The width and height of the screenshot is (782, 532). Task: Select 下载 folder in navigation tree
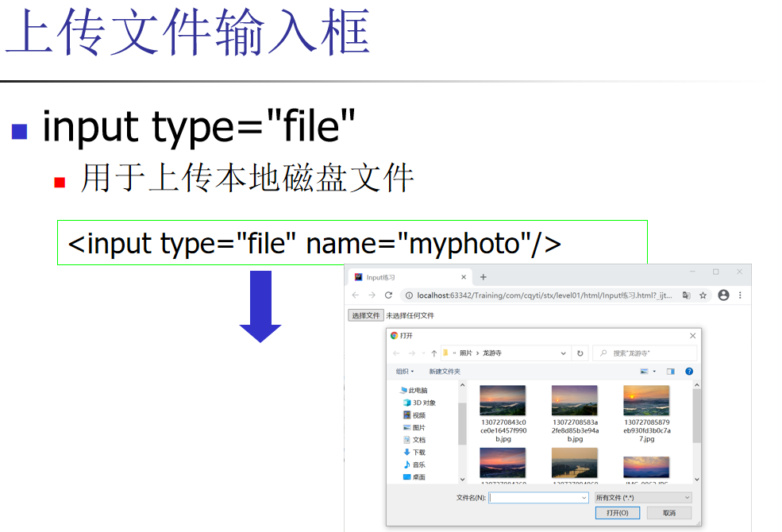[x=414, y=453]
